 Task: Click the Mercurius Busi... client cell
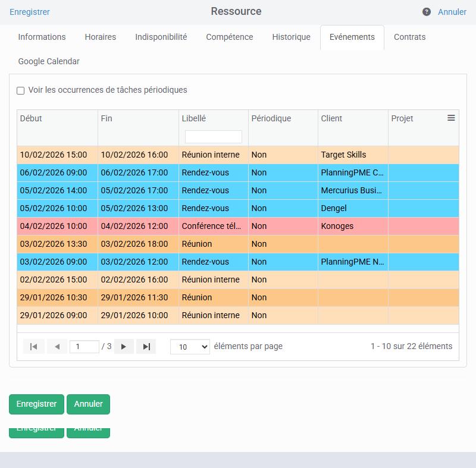[353, 190]
